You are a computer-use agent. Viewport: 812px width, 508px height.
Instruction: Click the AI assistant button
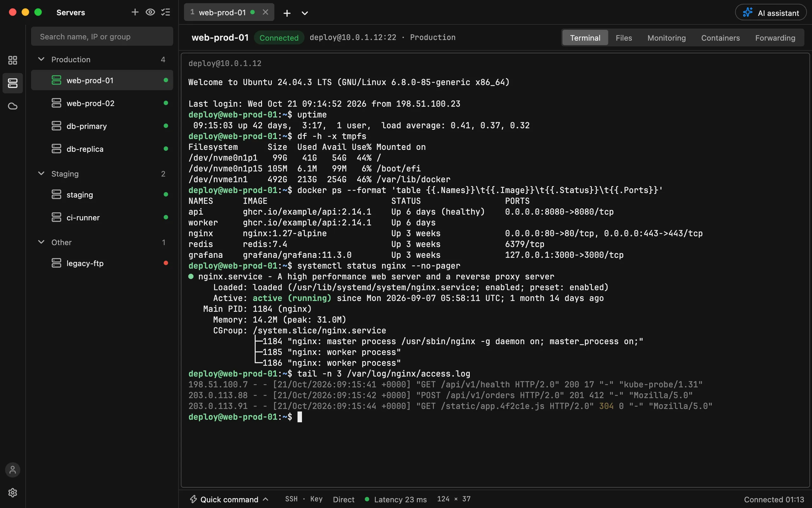coord(771,12)
